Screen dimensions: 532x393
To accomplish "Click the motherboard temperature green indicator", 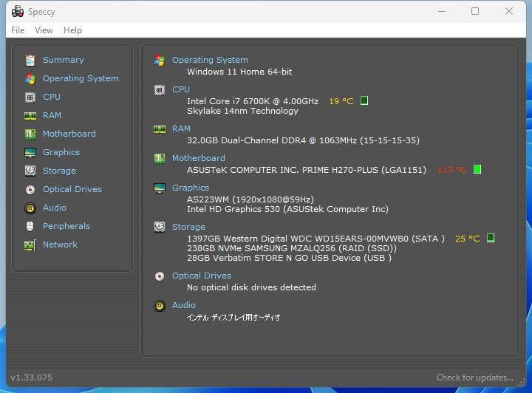I will pyautogui.click(x=477, y=169).
